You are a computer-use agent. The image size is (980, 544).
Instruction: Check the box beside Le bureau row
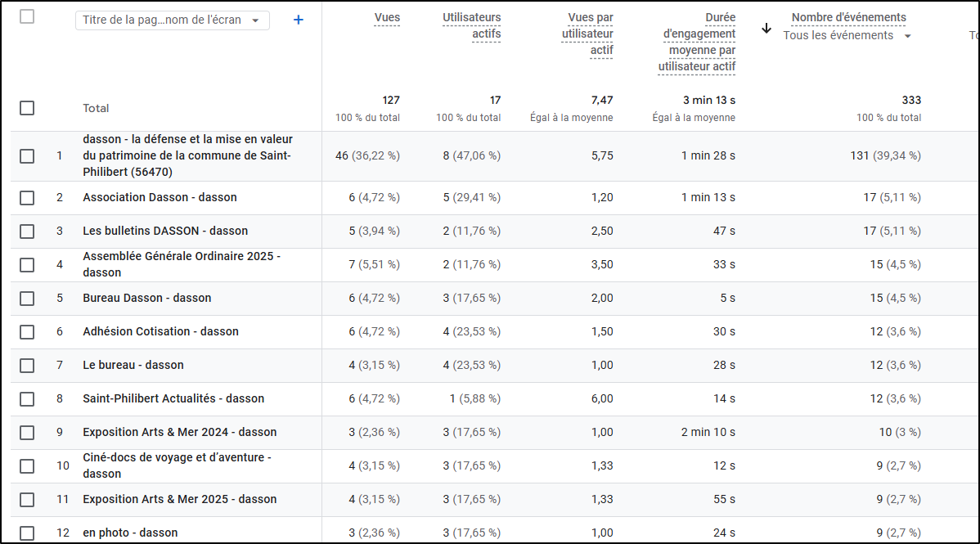[27, 365]
